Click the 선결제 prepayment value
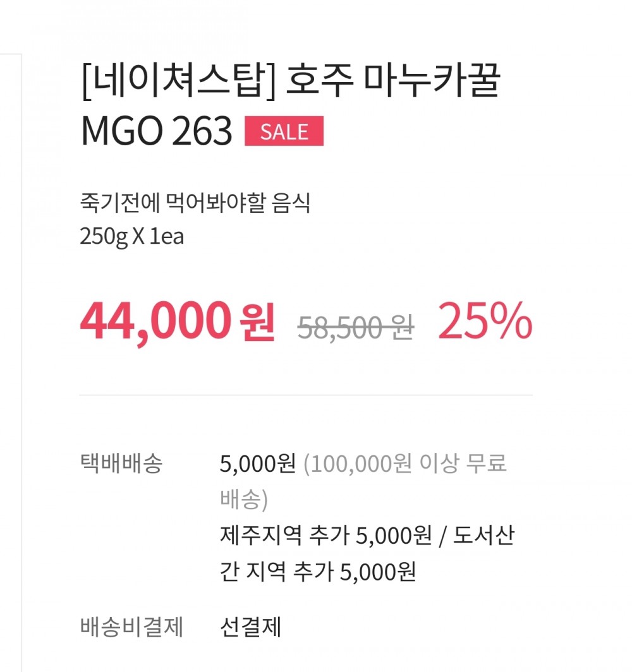This screenshot has width=632, height=672. [250, 627]
